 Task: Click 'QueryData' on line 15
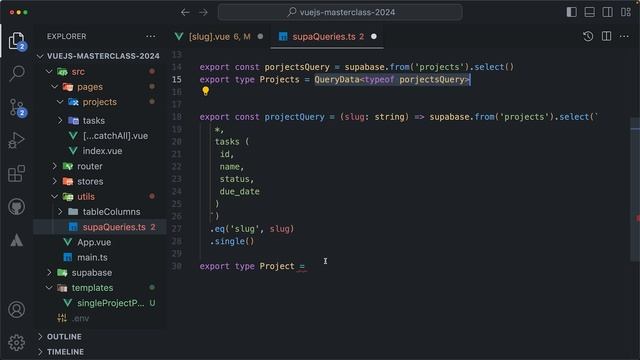[337, 80]
